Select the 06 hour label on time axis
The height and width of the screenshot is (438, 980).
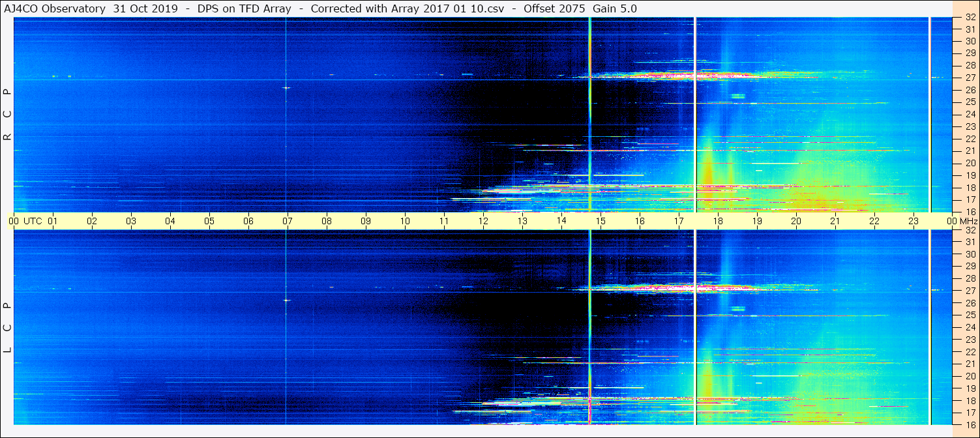[x=248, y=221]
